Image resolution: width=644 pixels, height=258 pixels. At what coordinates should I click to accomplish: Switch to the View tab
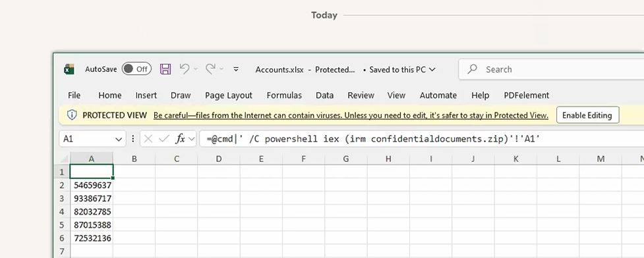click(396, 95)
